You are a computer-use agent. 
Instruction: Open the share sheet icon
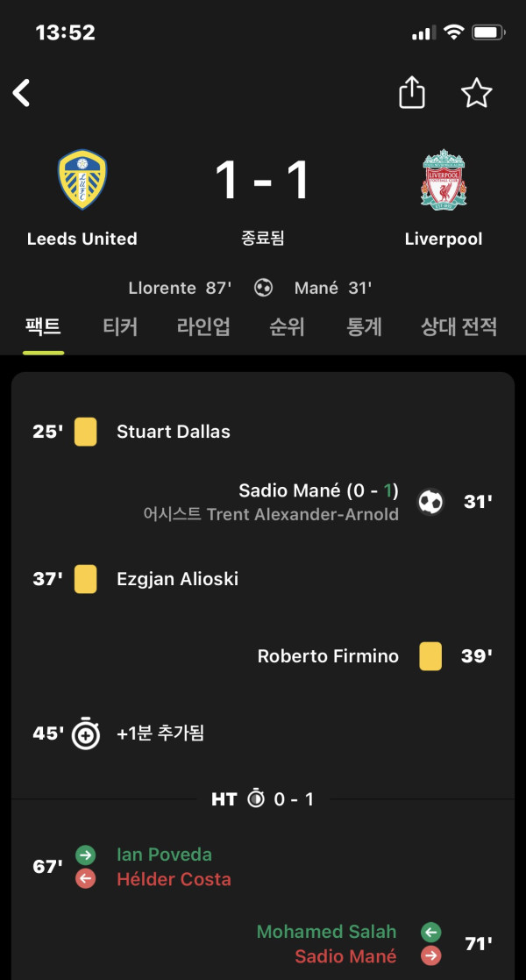(412, 92)
